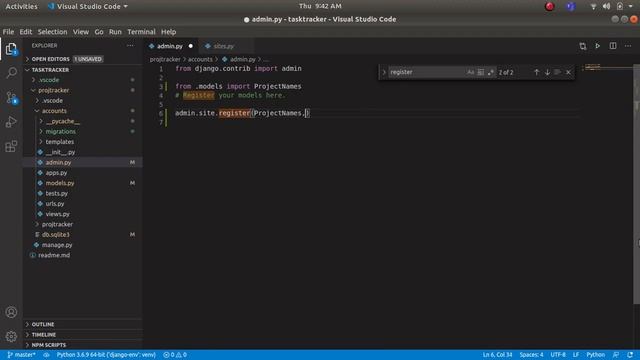Click Ln 6, Col 34 in status bar
Image resolution: width=640 pixels, height=360 pixels.
pos(497,355)
